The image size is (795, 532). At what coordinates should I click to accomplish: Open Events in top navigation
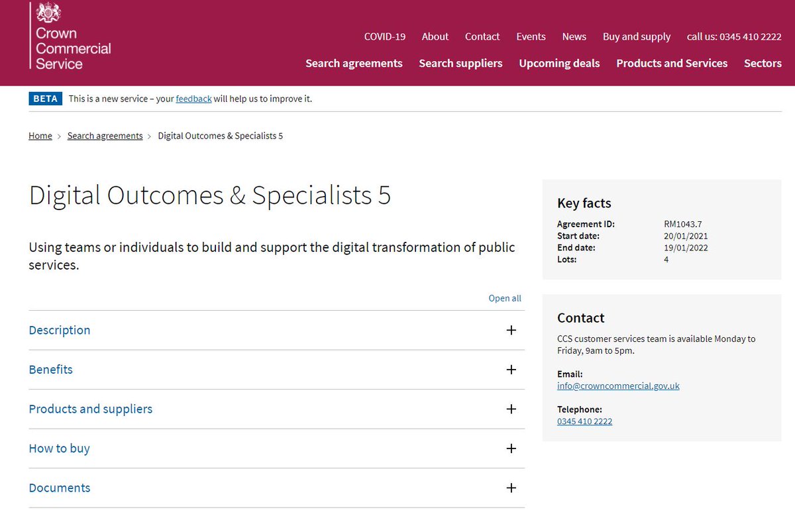pos(531,36)
